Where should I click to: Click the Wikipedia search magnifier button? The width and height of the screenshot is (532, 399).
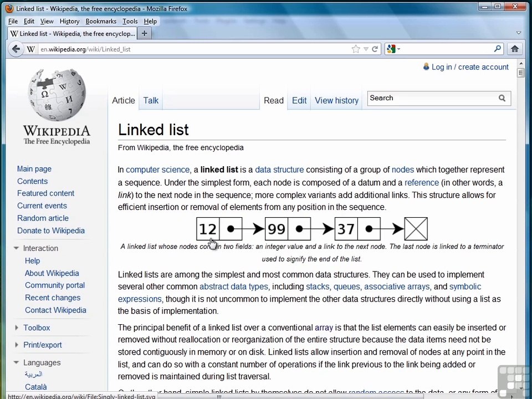[502, 98]
